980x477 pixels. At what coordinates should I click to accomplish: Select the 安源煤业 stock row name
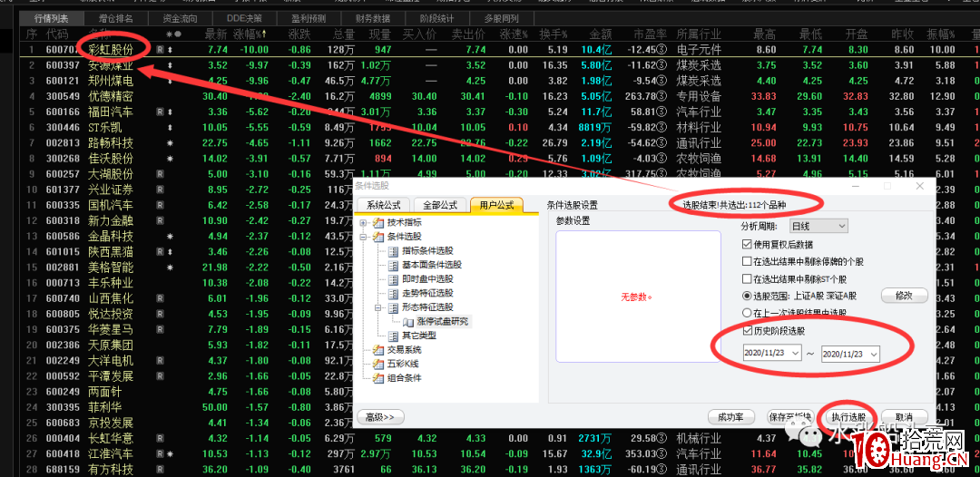tap(111, 65)
